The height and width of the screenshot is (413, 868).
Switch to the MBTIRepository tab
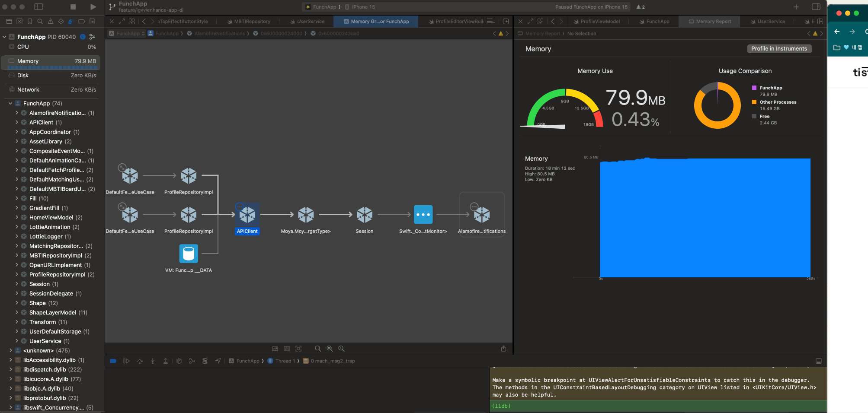(249, 21)
